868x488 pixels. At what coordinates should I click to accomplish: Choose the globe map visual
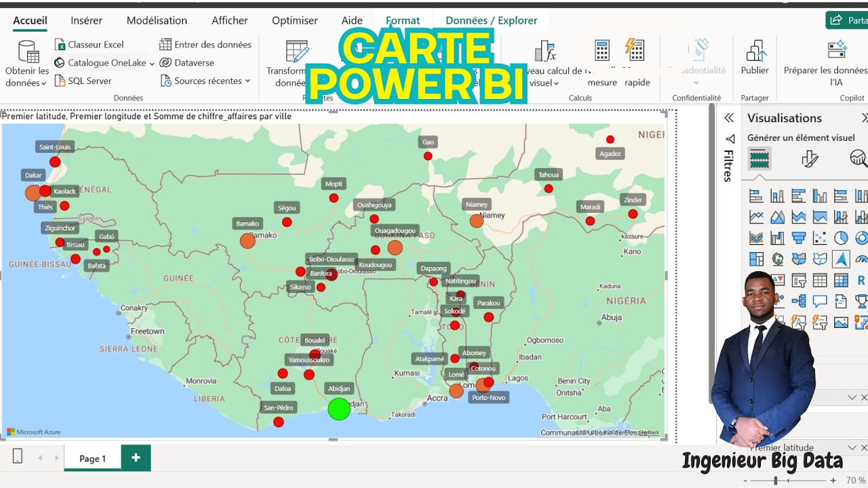tap(777, 259)
